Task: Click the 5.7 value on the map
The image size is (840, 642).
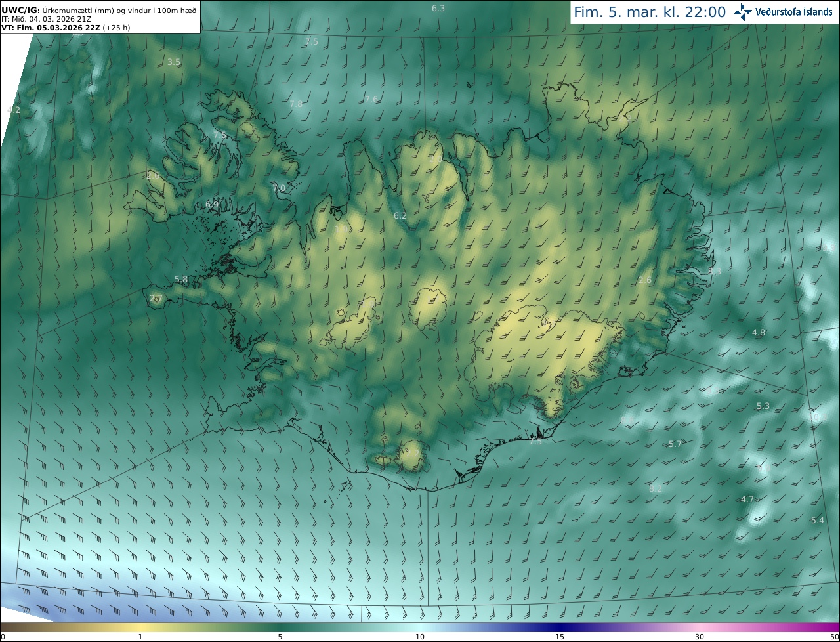Action: 675,444
